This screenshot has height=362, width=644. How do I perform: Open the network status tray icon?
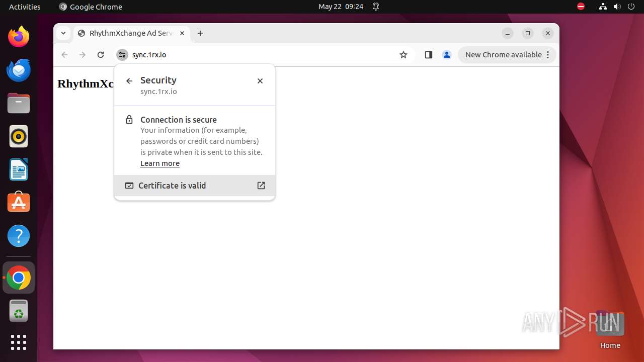point(603,7)
